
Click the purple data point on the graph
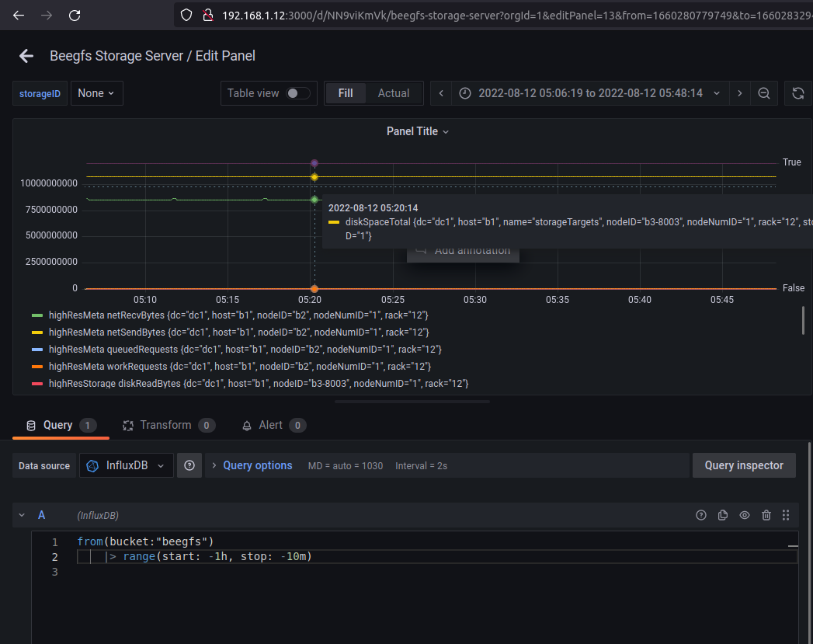point(314,163)
